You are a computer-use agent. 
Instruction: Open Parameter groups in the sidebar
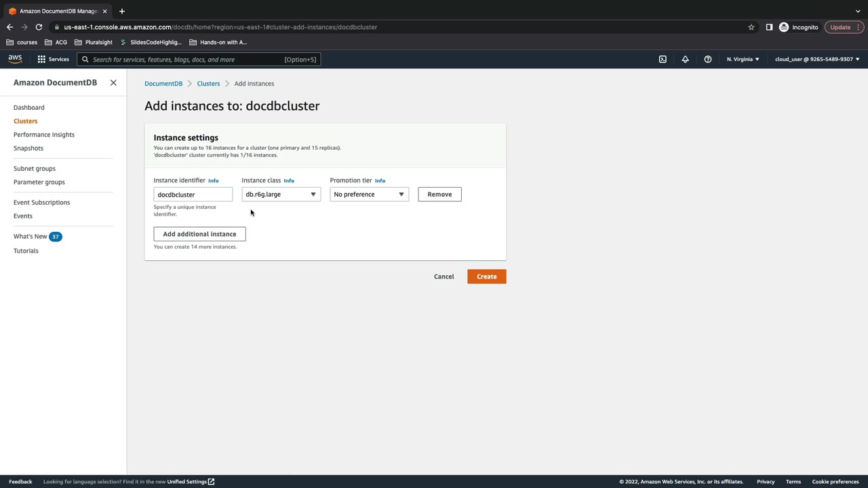39,182
